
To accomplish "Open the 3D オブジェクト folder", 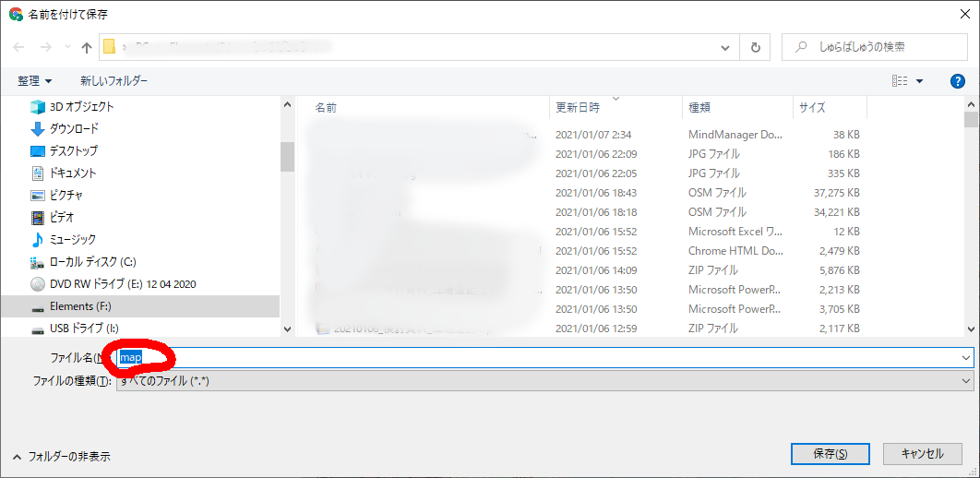I will (x=81, y=106).
